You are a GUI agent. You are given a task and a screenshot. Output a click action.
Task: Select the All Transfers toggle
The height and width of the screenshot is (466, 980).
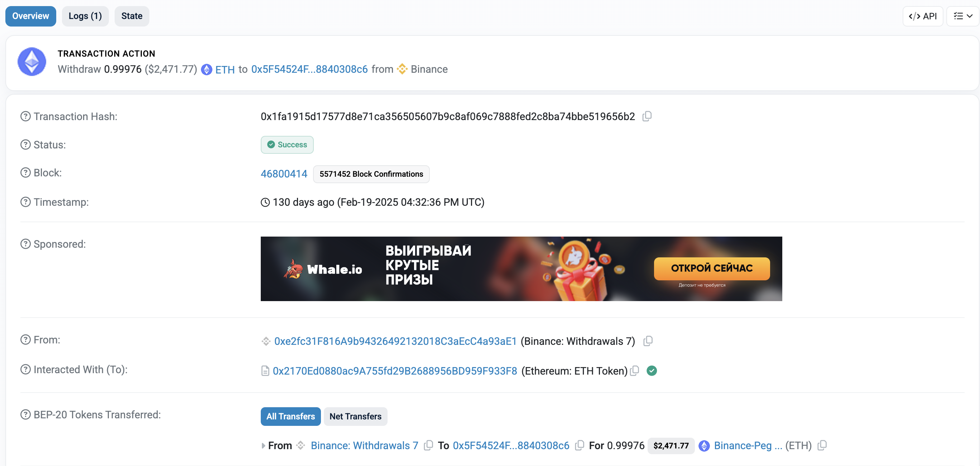(x=290, y=417)
